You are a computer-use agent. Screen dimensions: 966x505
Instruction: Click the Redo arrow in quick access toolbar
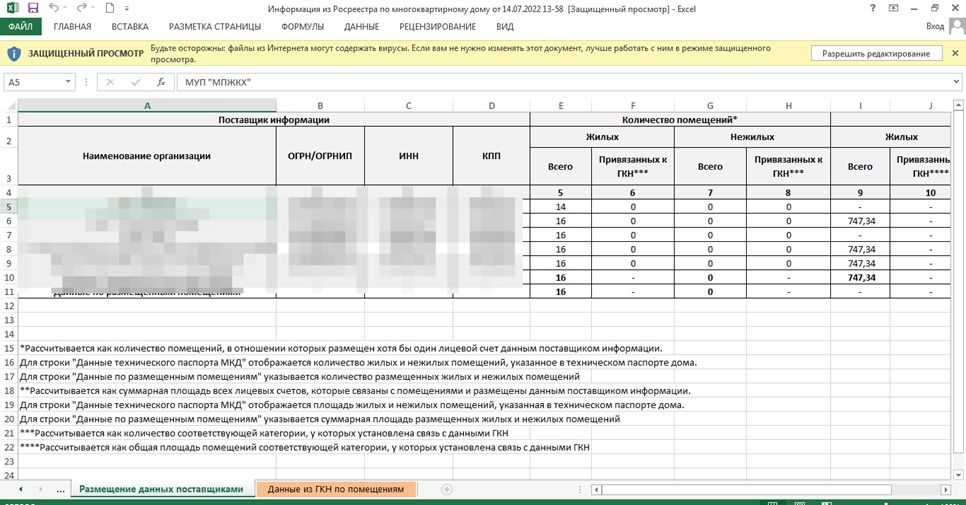point(81,9)
